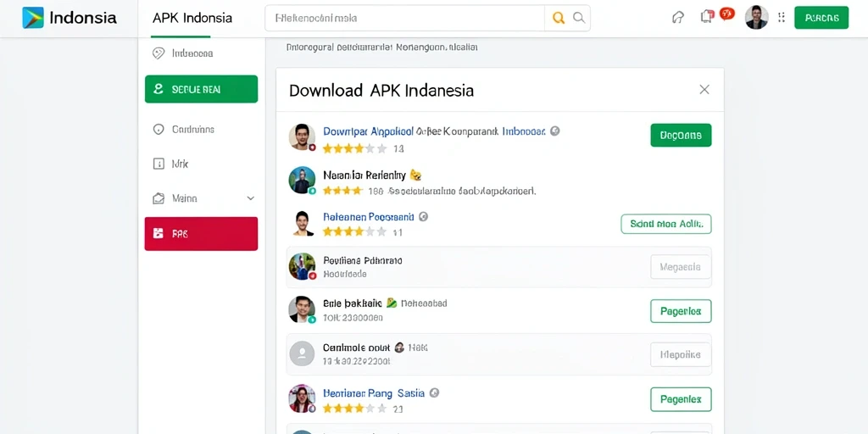Screen dimensions: 868x434
Task: Close the Download APK Indanesia dialog
Action: 704,89
